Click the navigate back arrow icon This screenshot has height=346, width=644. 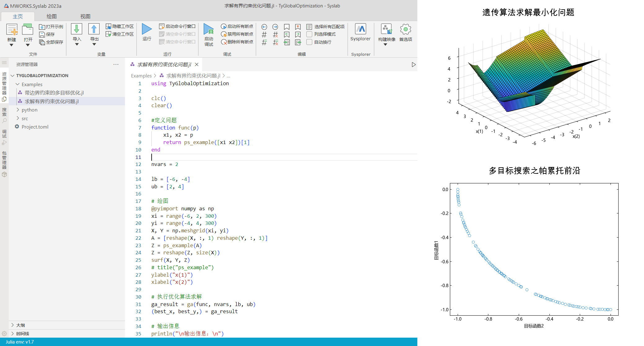(x=264, y=27)
